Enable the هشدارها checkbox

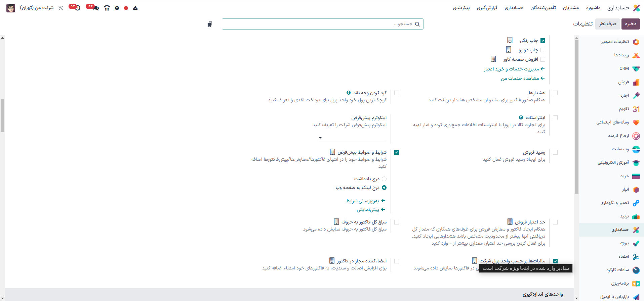click(x=555, y=93)
